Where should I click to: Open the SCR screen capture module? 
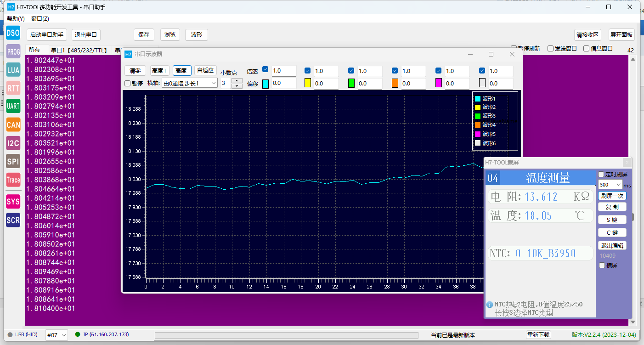[13, 220]
